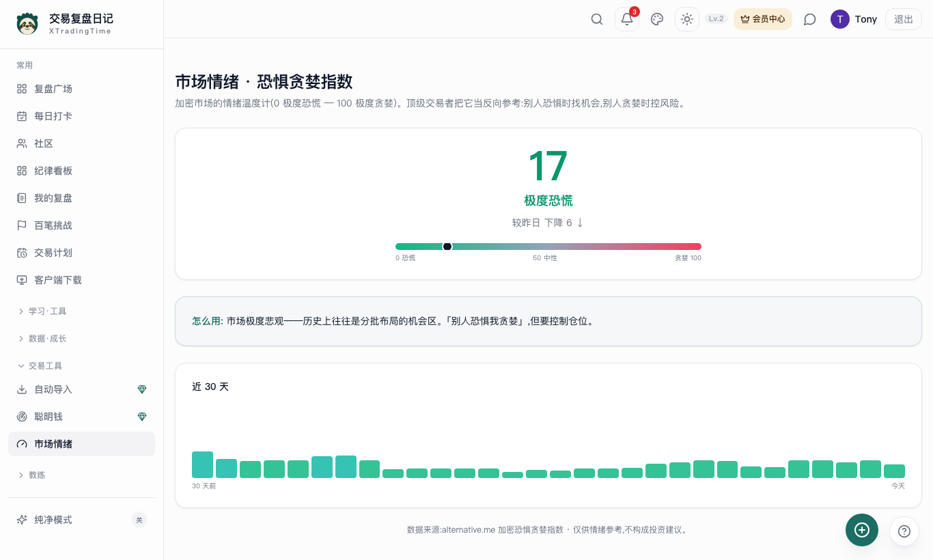Open the search magnifier icon
The height and width of the screenshot is (560, 933).
597,19
